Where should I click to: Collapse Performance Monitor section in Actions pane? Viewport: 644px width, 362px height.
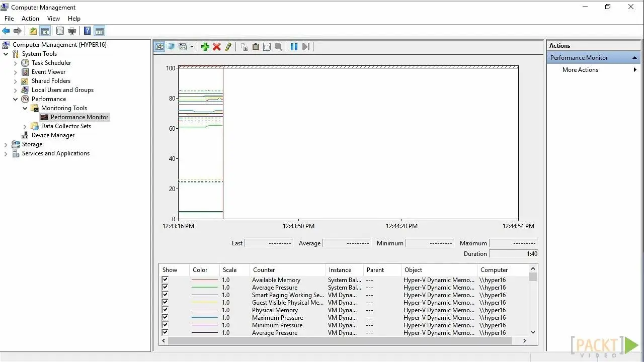[x=635, y=58]
